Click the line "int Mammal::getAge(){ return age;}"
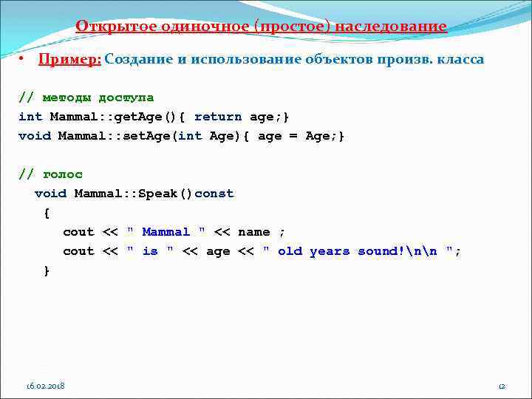 pos(154,117)
